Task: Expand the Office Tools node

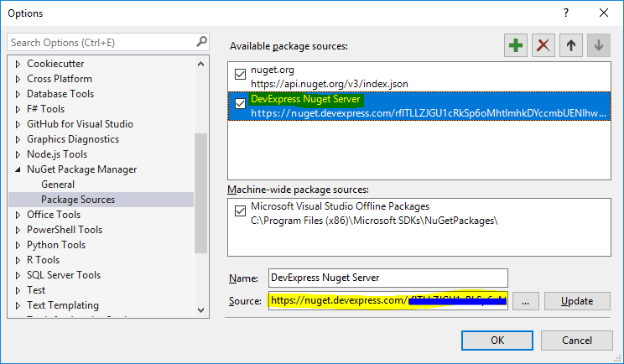Action: pos(18,216)
